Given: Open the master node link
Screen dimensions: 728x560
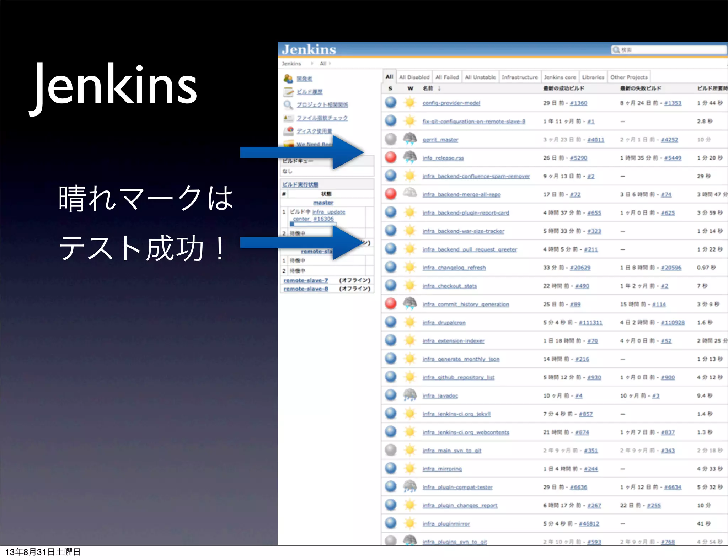Looking at the screenshot, I should pyautogui.click(x=323, y=203).
